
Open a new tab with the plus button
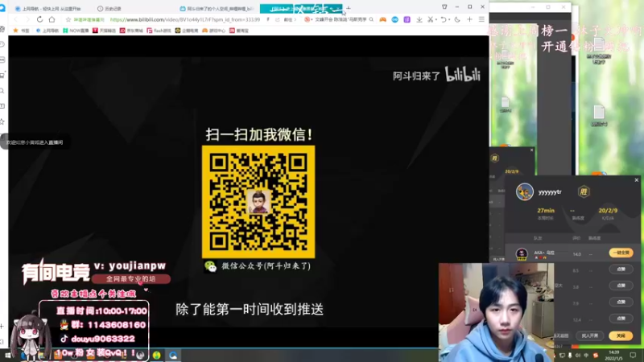pyautogui.click(x=349, y=8)
